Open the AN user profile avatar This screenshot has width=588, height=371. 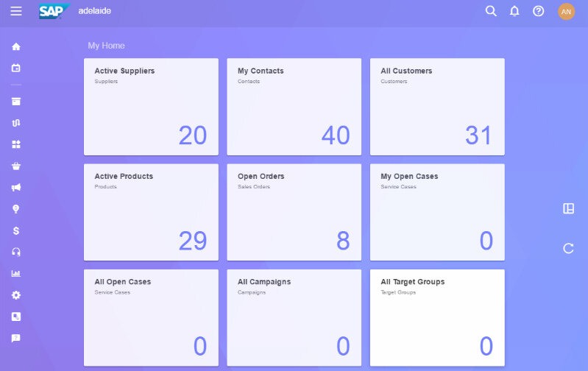click(x=566, y=11)
